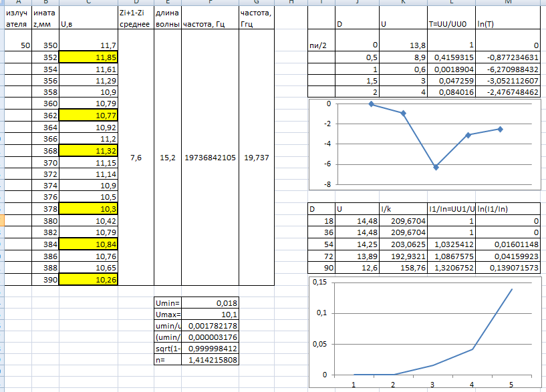This screenshot has height=392, width=546.
Task: Click the 'пи/2' cell
Action: [x=321, y=40]
